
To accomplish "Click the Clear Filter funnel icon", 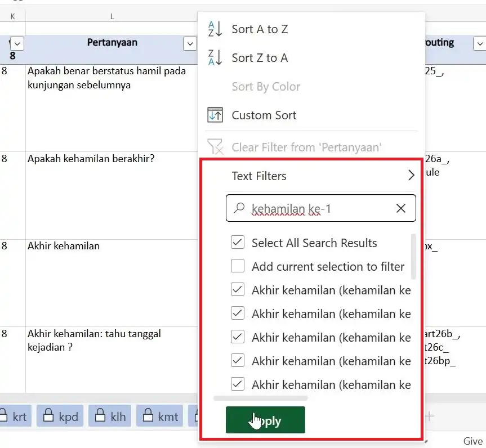I will [216, 147].
